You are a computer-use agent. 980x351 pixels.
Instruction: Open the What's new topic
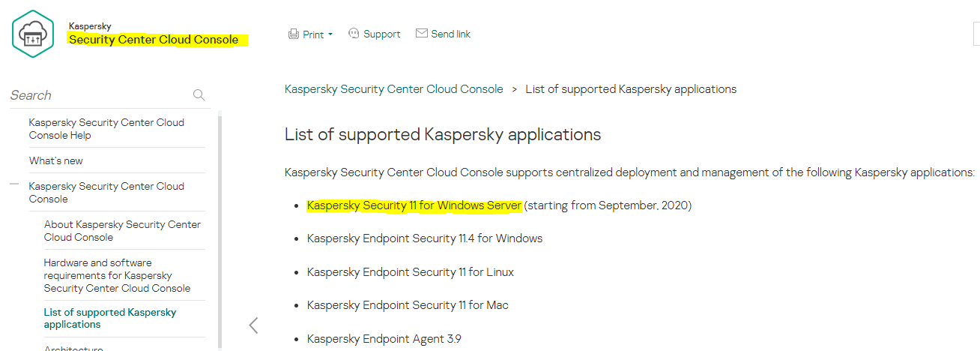pyautogui.click(x=56, y=160)
